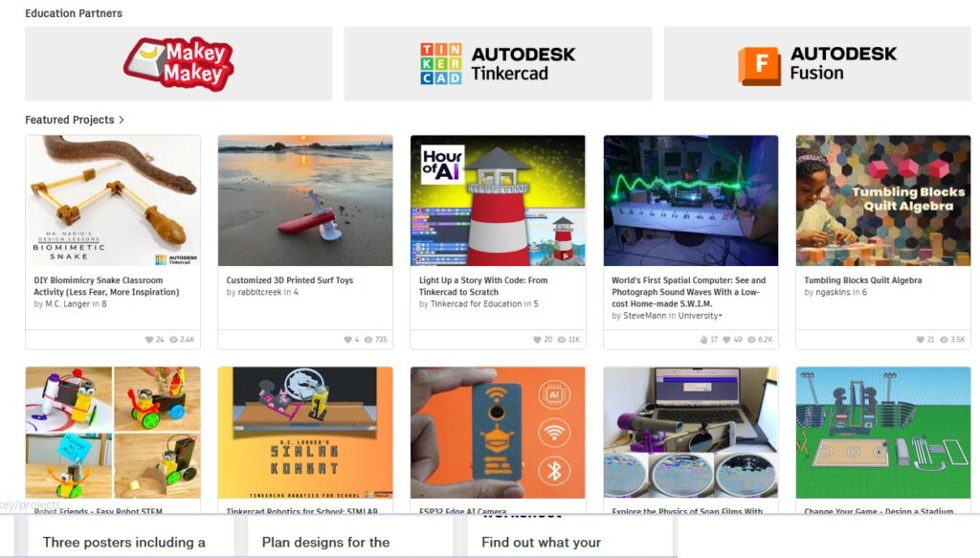Open the SteveMann author link
This screenshot has height=558, width=980.
click(645, 316)
